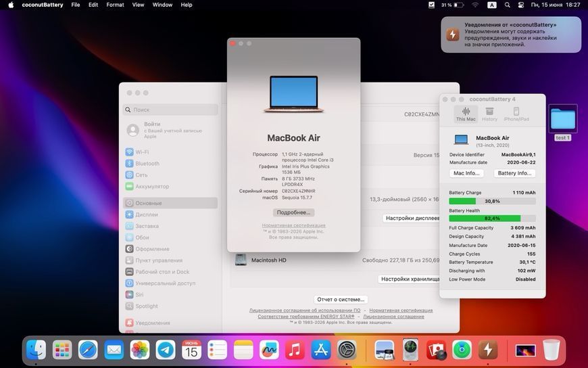Click coconutBattery lightning icon in the Dock
588x368 pixels.
coord(488,350)
